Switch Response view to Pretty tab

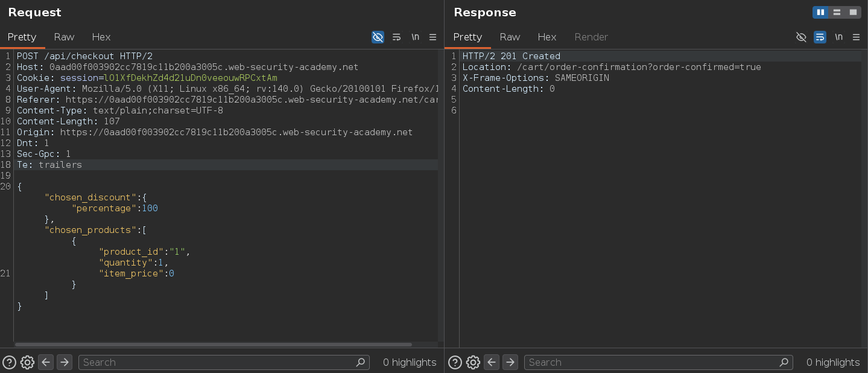467,37
